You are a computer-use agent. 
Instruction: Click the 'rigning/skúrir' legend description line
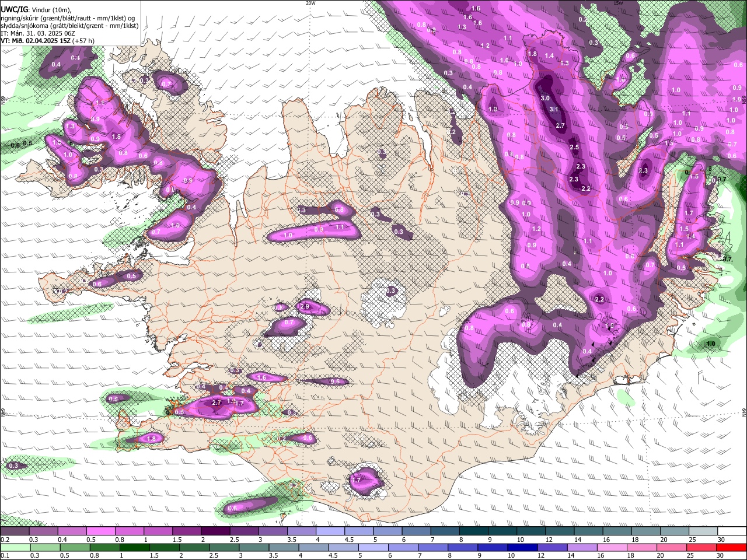point(68,18)
